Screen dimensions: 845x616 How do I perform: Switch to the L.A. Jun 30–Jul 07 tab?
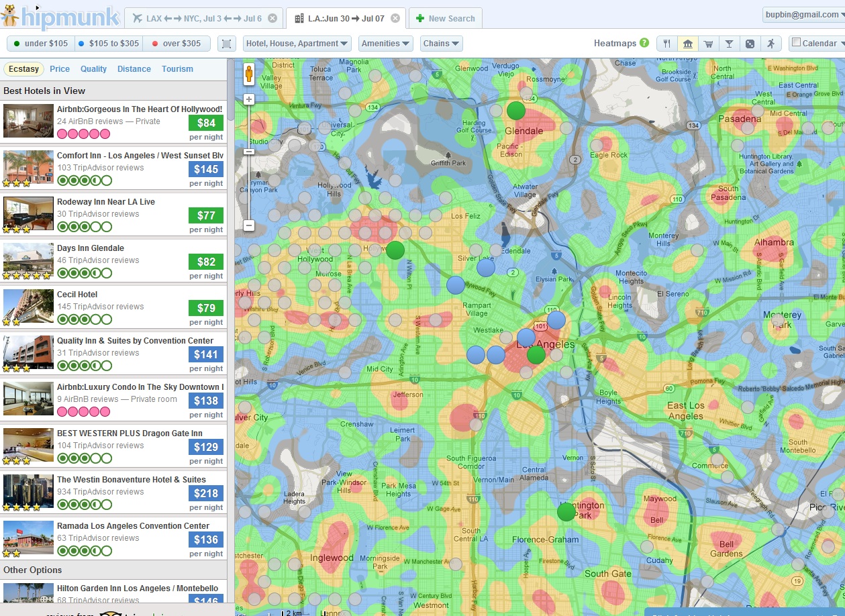[346, 18]
